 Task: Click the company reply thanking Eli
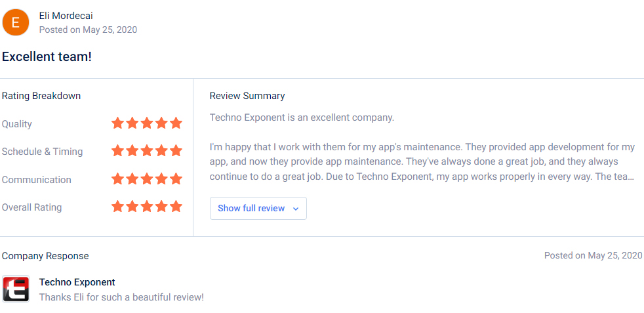click(121, 297)
